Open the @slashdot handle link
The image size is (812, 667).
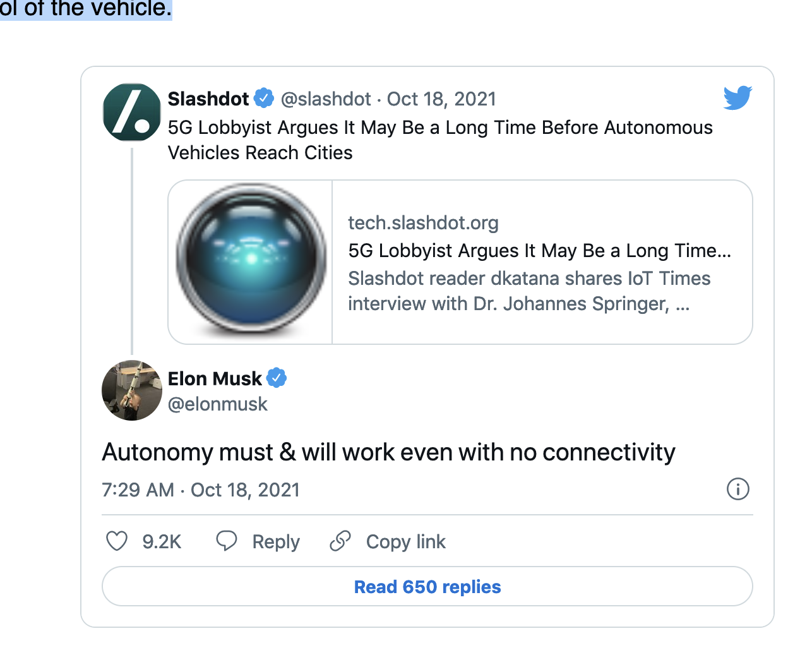[x=325, y=99]
